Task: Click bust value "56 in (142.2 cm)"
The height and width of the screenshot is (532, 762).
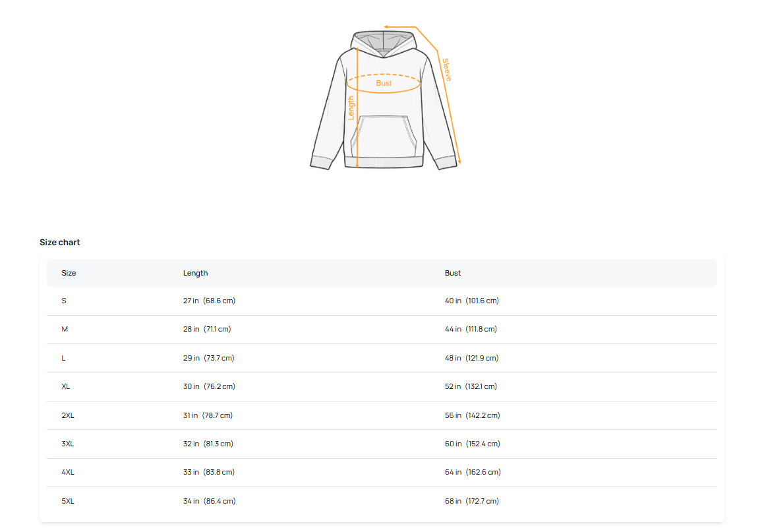Action: 473,415
